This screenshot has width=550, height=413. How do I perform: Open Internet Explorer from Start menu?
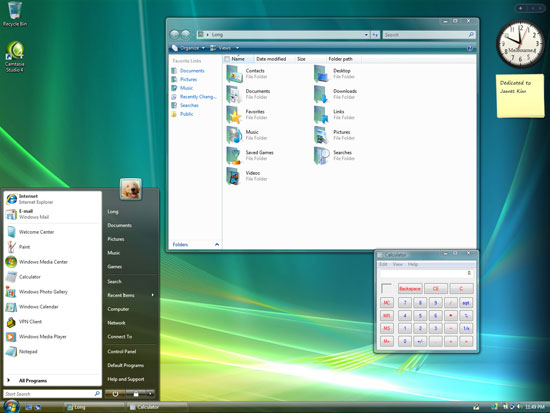(x=29, y=199)
